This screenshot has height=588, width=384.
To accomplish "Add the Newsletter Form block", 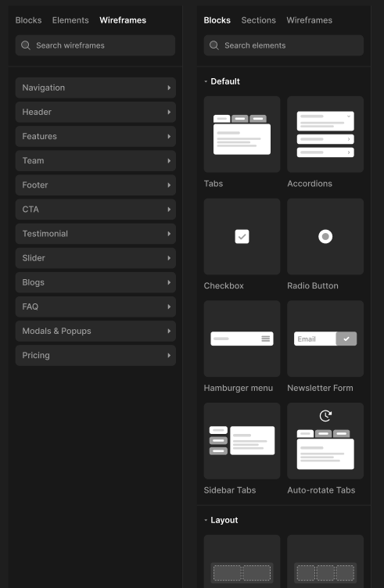I will point(325,339).
